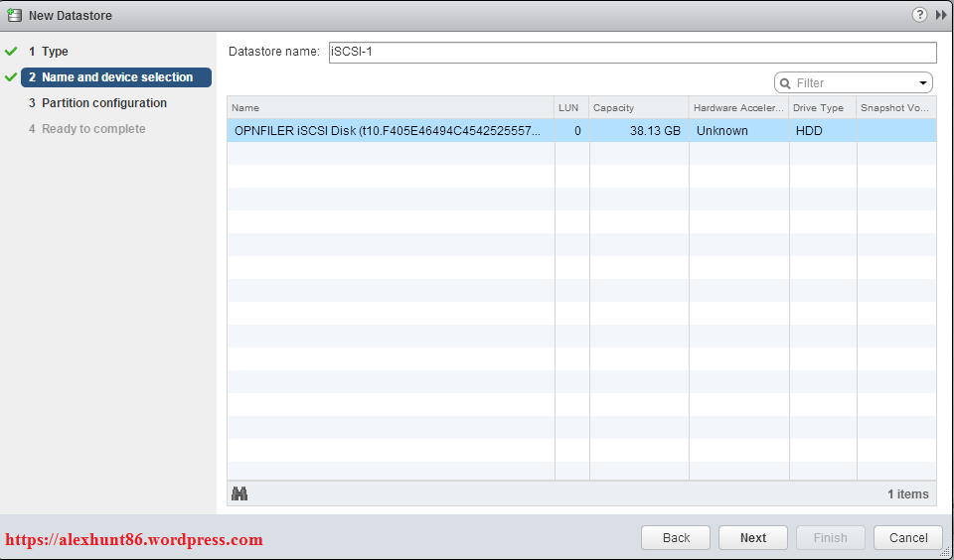This screenshot has width=954, height=560.
Task: Open step 3 Partition configuration
Action: [98, 103]
